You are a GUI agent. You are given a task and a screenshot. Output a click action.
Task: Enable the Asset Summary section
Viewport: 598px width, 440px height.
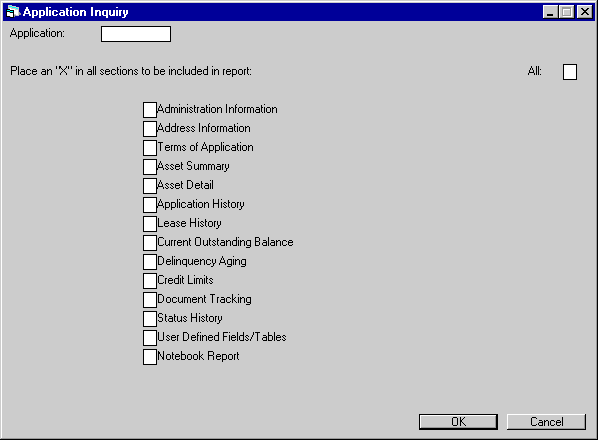click(150, 167)
